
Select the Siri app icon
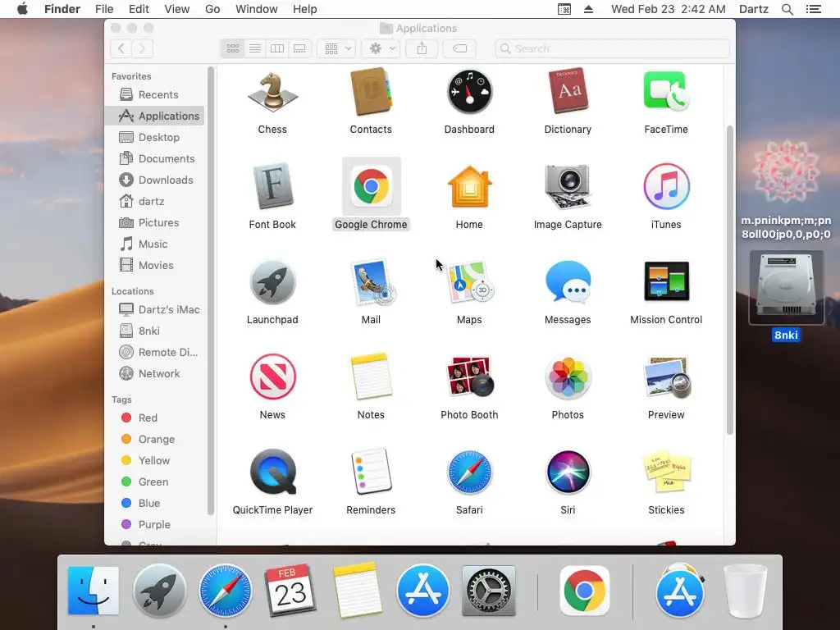point(568,472)
